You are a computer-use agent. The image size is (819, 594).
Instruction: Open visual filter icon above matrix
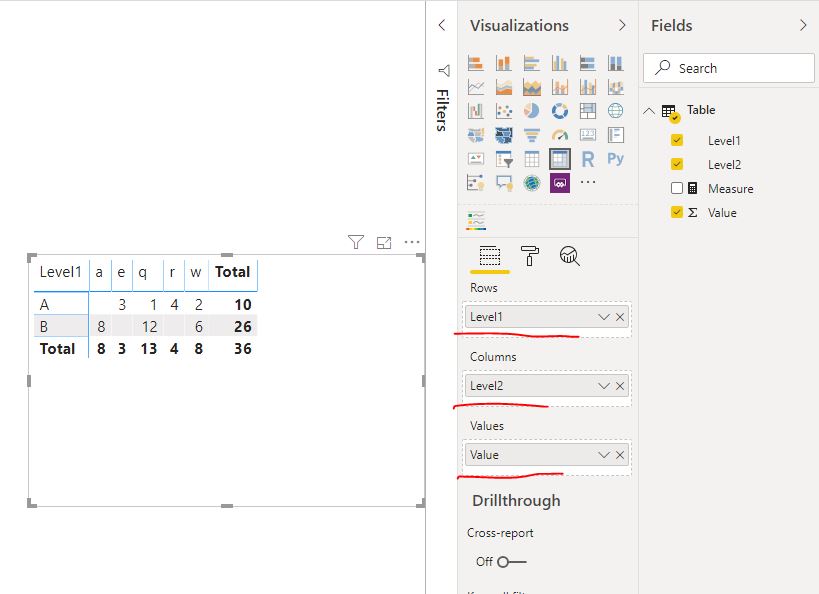(x=356, y=242)
